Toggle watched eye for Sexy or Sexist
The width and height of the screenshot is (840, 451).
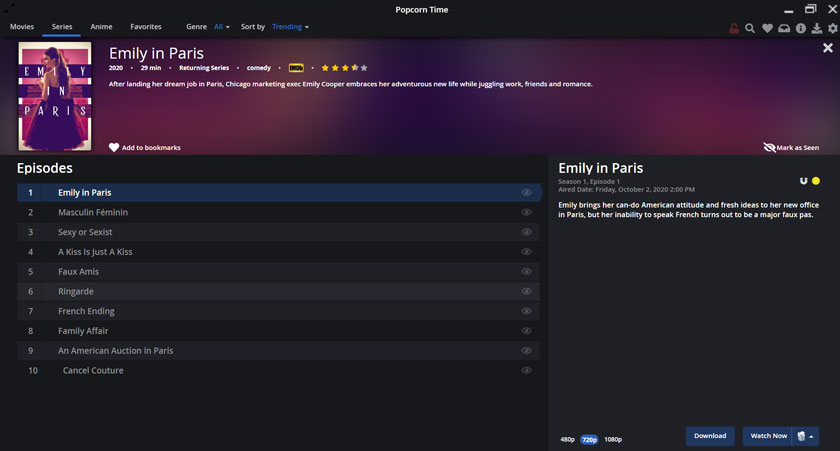pyautogui.click(x=527, y=232)
